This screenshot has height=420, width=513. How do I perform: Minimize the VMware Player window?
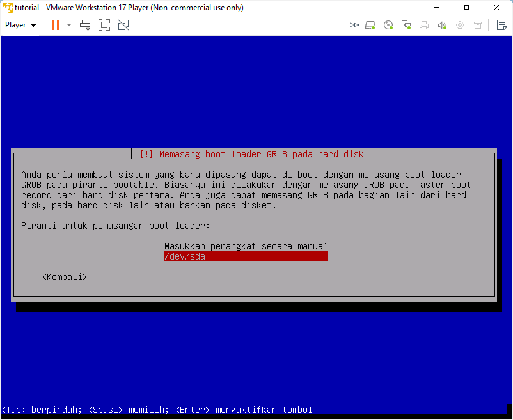pyautogui.click(x=436, y=7)
